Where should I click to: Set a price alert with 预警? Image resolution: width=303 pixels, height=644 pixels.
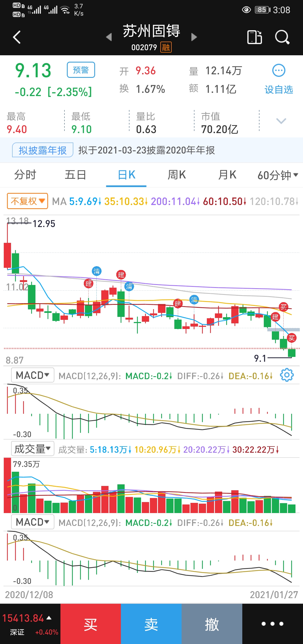click(81, 70)
